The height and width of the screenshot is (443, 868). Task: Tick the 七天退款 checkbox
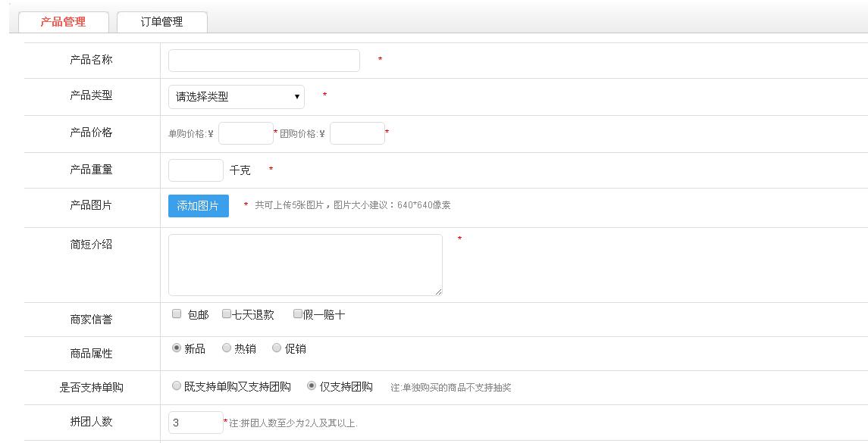pyautogui.click(x=227, y=314)
